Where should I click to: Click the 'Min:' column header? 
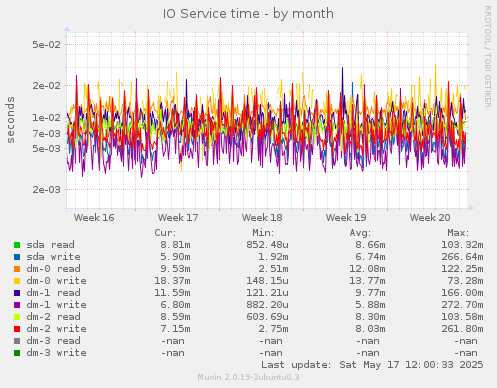tap(263, 233)
